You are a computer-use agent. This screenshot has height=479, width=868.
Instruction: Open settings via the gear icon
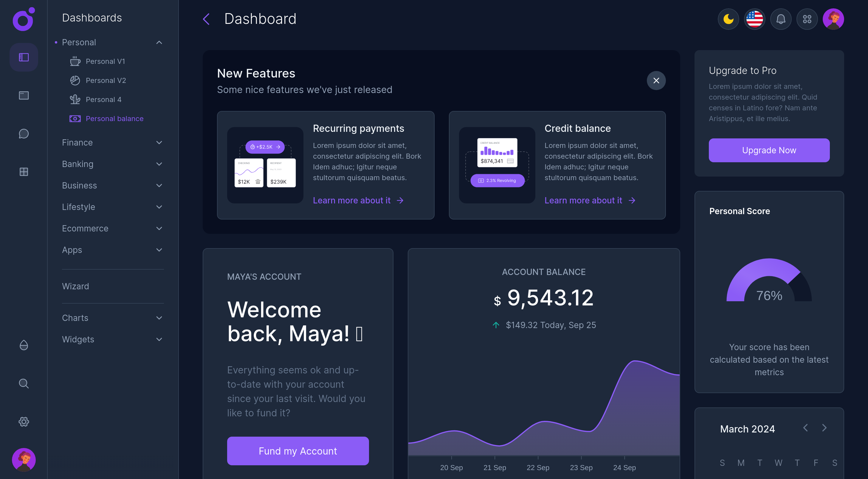pyautogui.click(x=24, y=422)
